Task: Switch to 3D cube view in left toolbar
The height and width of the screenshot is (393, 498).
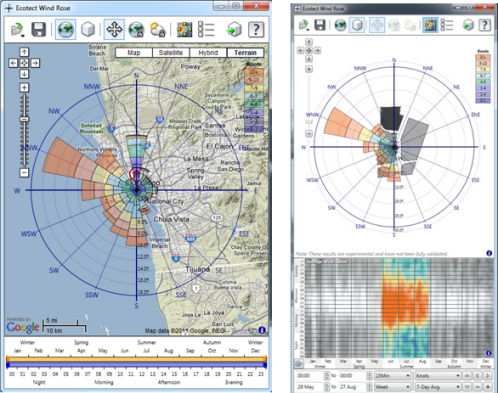Action: tap(88, 29)
